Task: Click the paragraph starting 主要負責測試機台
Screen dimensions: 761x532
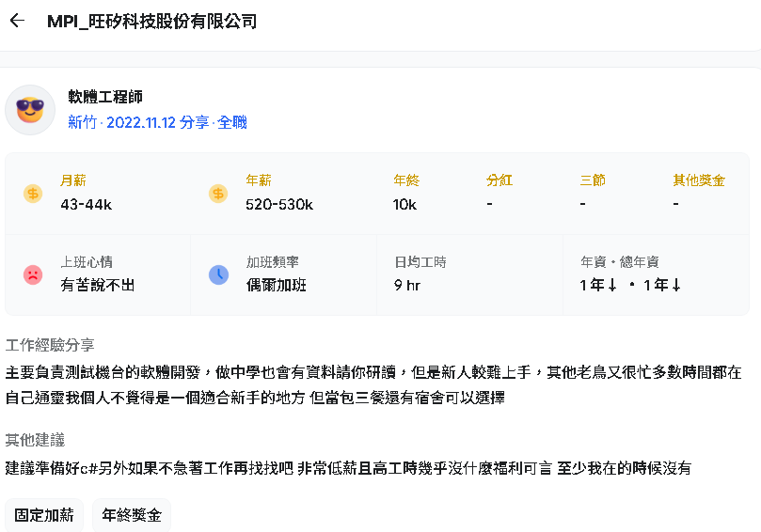Action: tap(373, 385)
